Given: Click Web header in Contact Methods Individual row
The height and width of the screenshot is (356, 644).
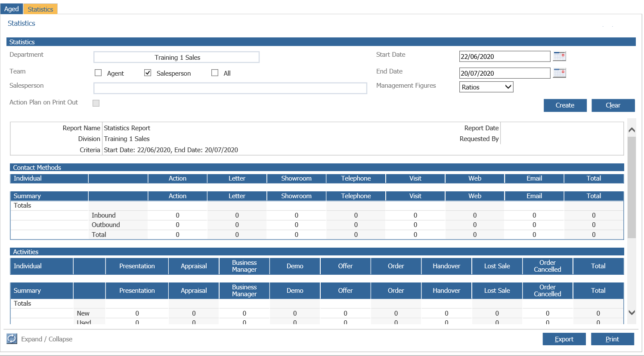Looking at the screenshot, I should click(475, 178).
